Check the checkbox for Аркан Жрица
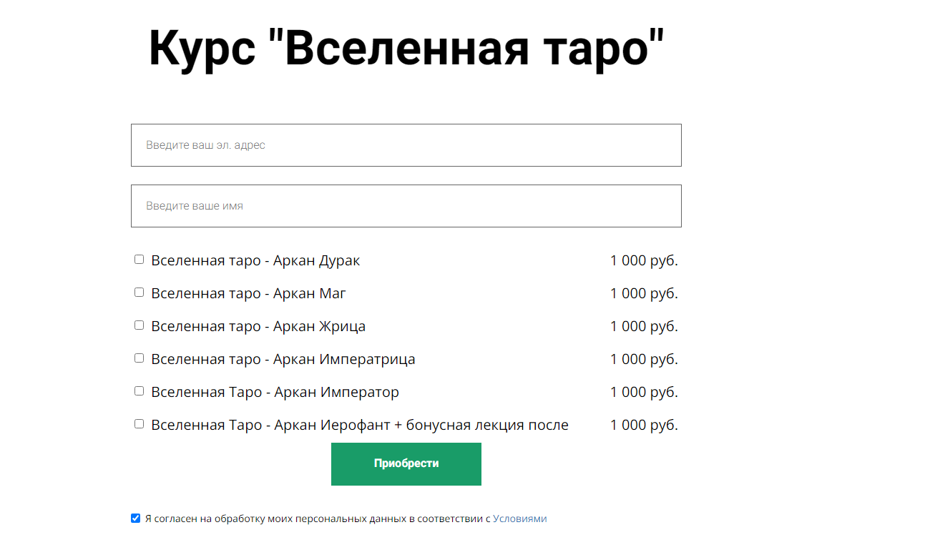 [139, 325]
